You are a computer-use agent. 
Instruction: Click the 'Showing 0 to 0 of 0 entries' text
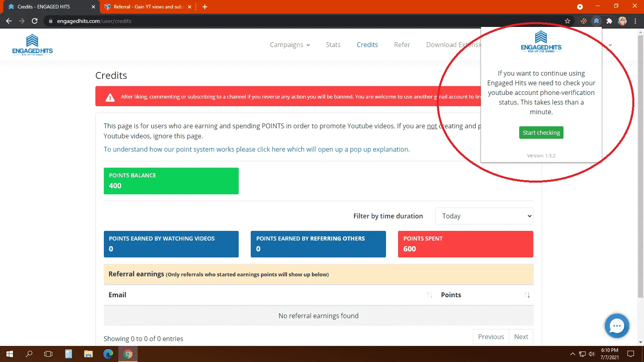point(143,339)
